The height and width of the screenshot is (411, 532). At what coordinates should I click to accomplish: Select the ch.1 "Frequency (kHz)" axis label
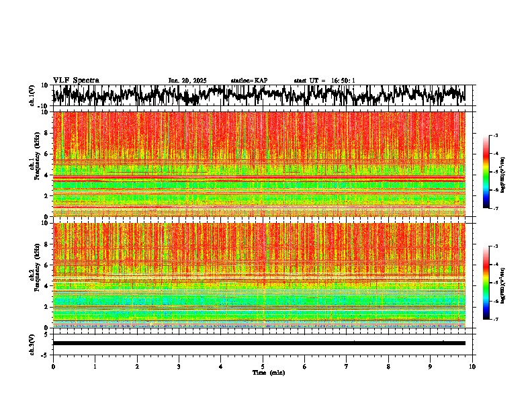point(37,156)
